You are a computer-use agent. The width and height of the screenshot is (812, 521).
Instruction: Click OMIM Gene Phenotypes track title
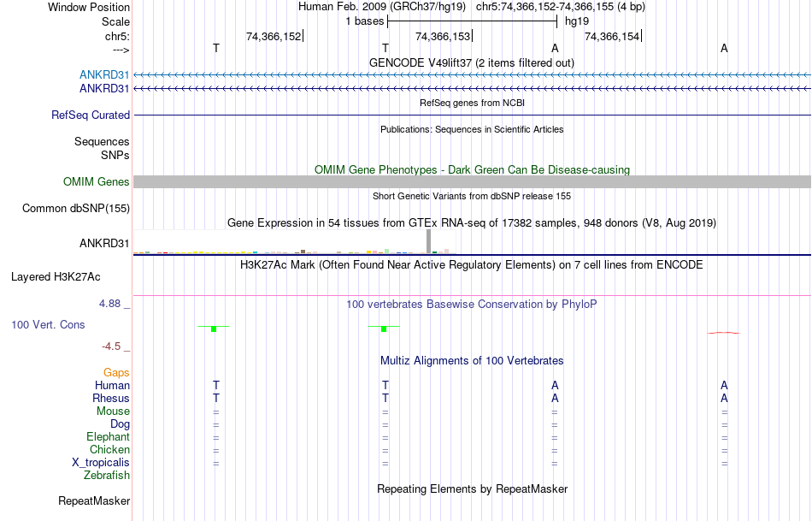[x=472, y=169]
